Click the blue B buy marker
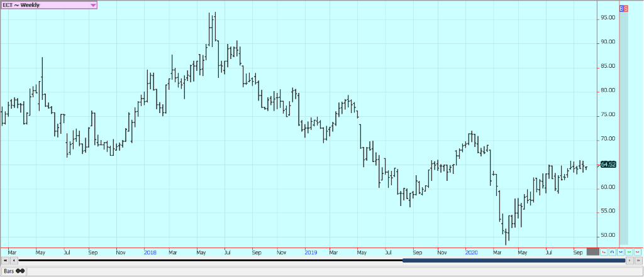644x277 pixels. pos(621,8)
